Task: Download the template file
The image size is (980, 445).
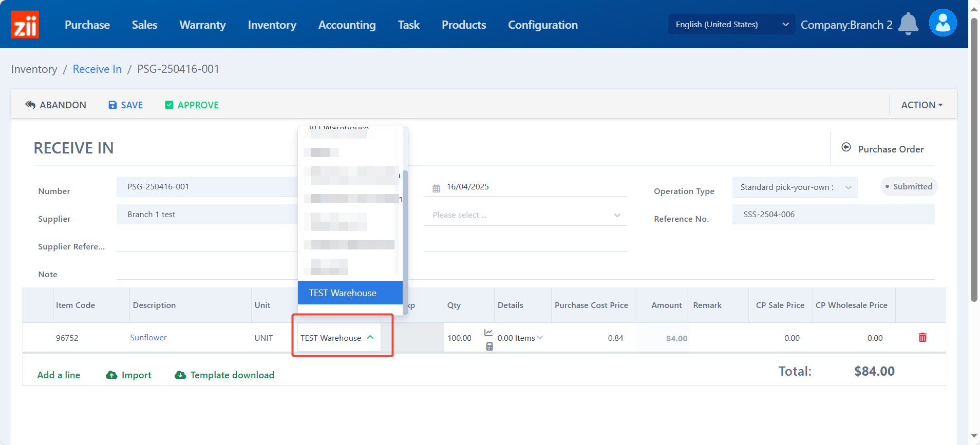Action: (224, 375)
